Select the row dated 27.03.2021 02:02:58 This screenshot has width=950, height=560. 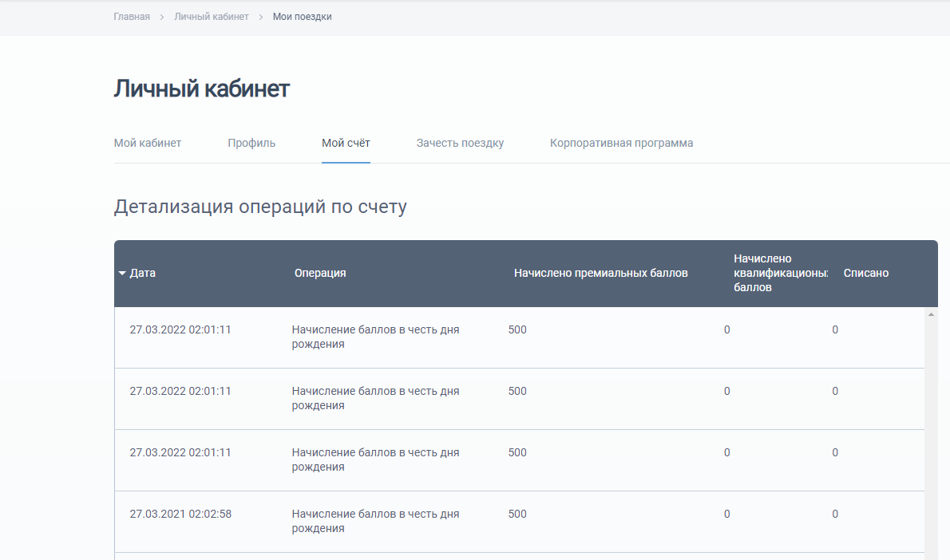pyautogui.click(x=180, y=514)
